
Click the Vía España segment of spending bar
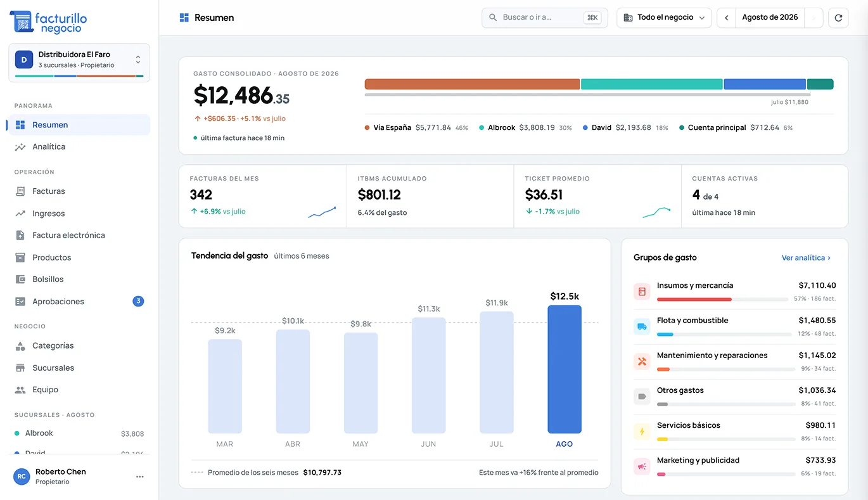point(472,84)
